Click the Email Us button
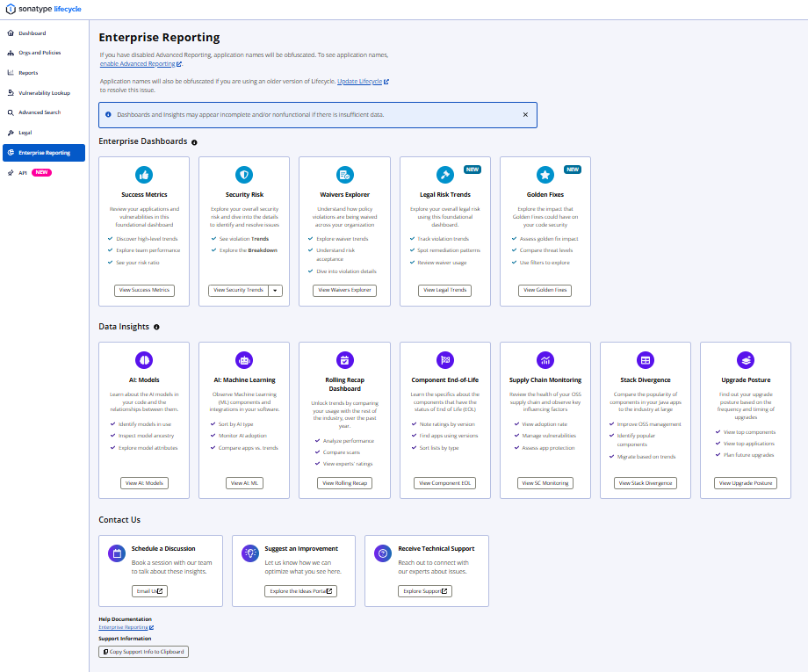The height and width of the screenshot is (672, 808). [x=149, y=591]
